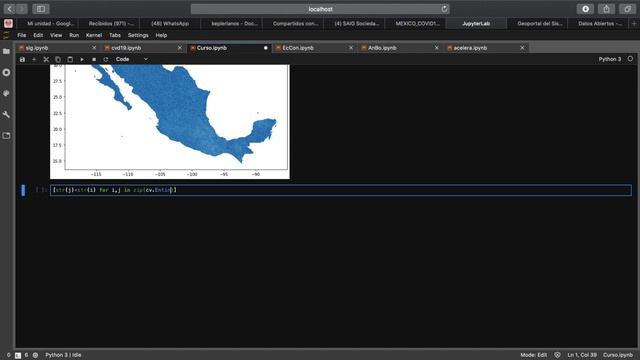Screen dimensions: 640x360
Task: Click Python 3 | Idle in status bar
Action: [x=63, y=355]
